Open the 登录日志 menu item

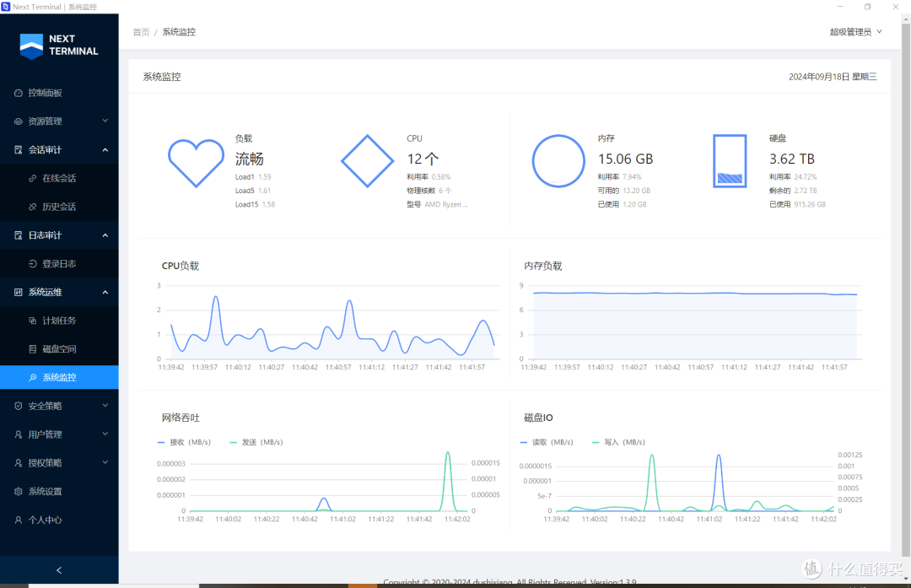59,264
